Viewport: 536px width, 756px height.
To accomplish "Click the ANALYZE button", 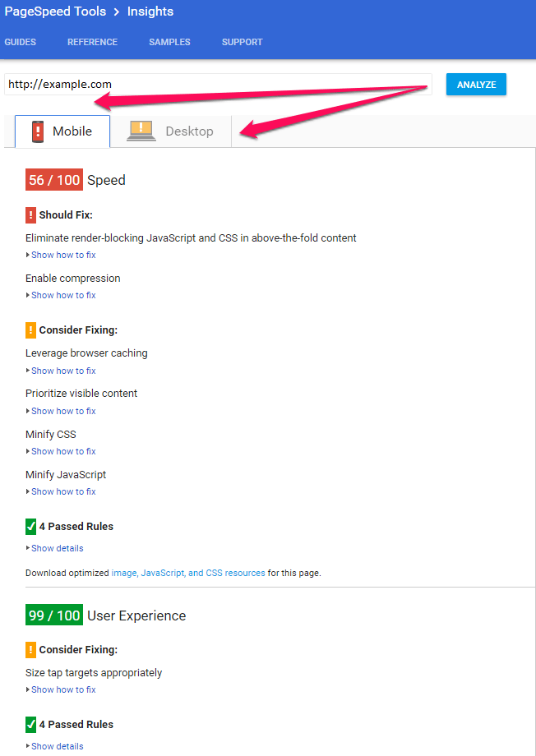I will click(476, 85).
